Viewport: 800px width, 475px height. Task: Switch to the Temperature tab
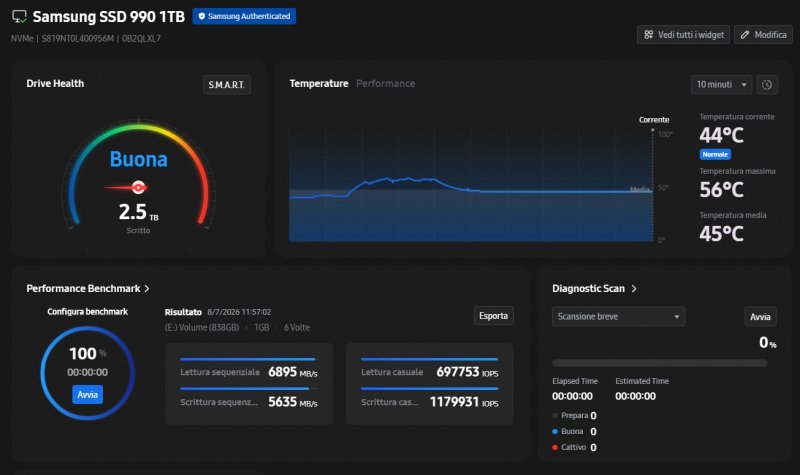coord(318,83)
